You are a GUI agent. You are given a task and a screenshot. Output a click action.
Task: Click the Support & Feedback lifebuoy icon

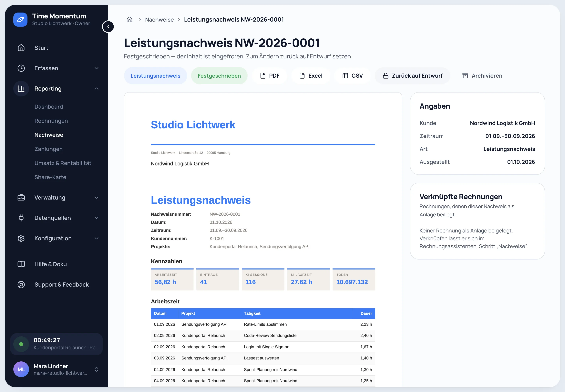tap(21, 284)
